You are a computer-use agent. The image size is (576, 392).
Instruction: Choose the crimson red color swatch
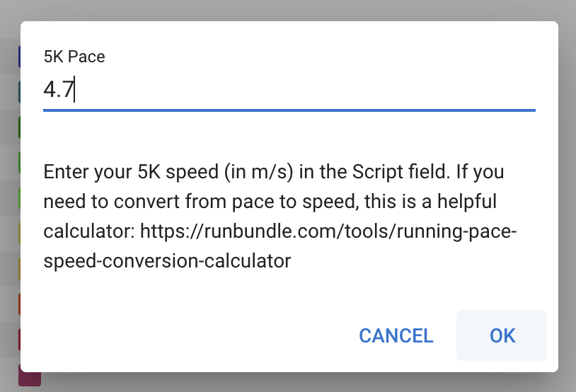coord(19,340)
